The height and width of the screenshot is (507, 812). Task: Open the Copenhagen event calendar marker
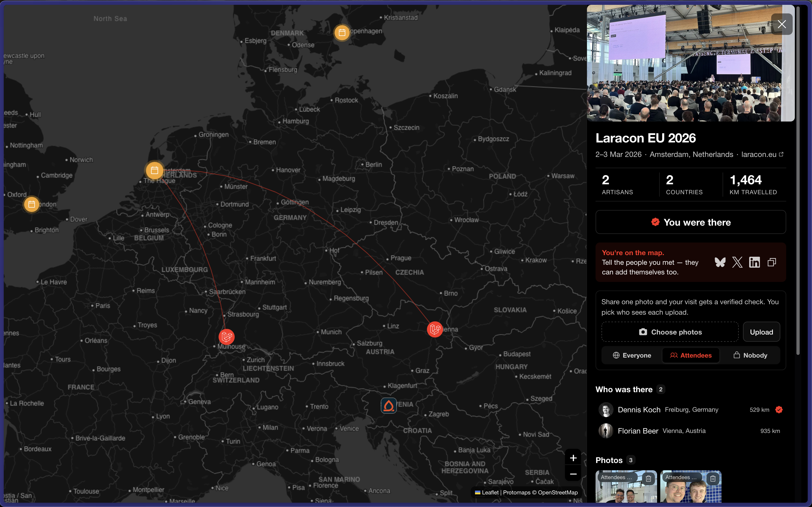tap(342, 32)
